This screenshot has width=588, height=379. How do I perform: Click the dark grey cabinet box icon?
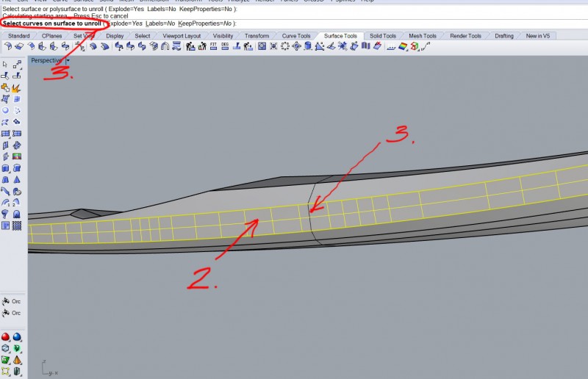click(x=17, y=372)
